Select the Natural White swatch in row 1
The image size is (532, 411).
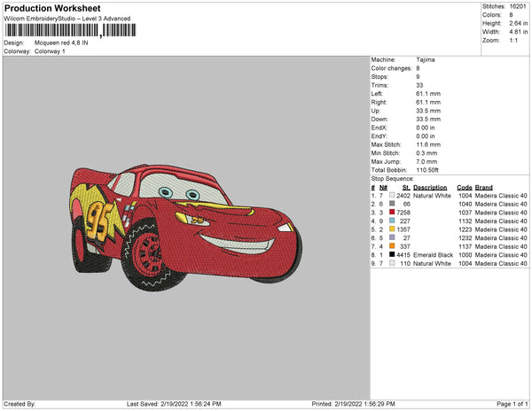(x=392, y=196)
